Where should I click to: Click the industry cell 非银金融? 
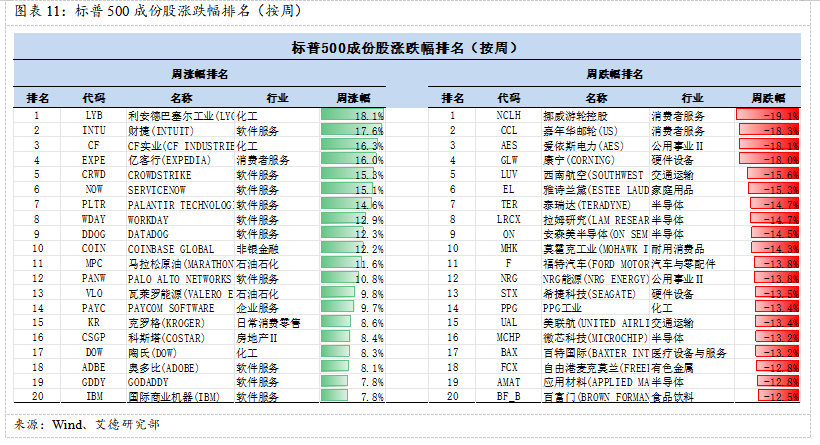click(x=257, y=249)
